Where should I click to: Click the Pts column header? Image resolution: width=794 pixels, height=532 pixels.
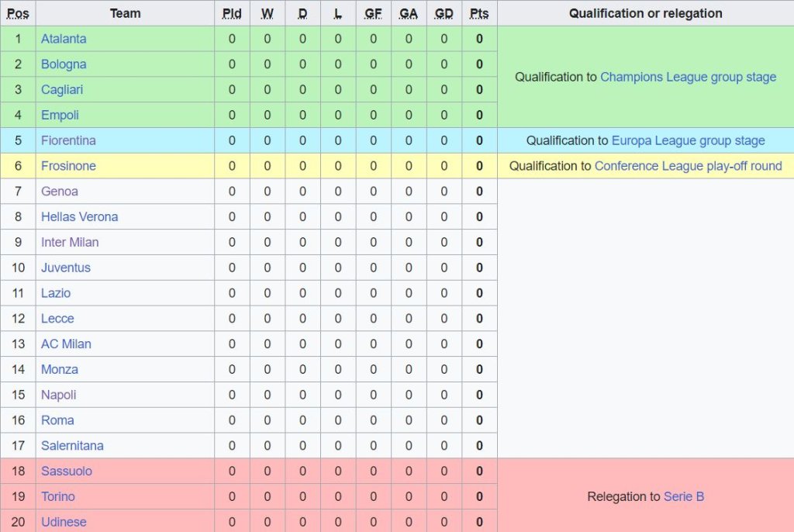pos(479,13)
